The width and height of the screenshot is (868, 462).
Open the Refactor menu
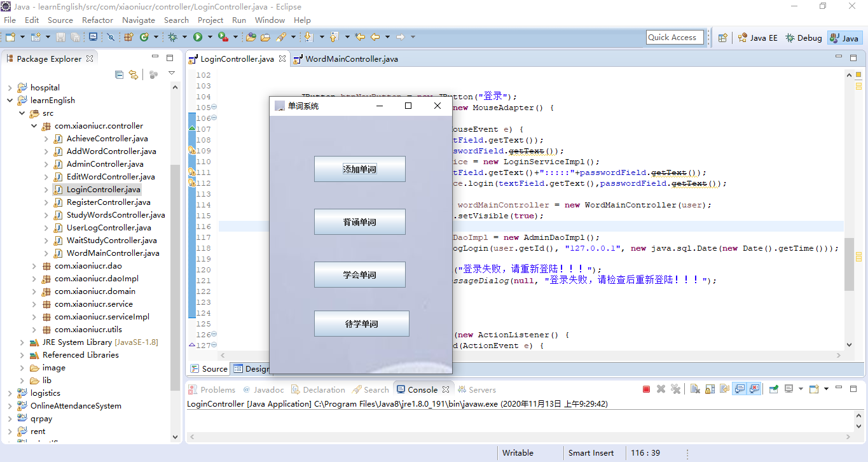tap(97, 20)
